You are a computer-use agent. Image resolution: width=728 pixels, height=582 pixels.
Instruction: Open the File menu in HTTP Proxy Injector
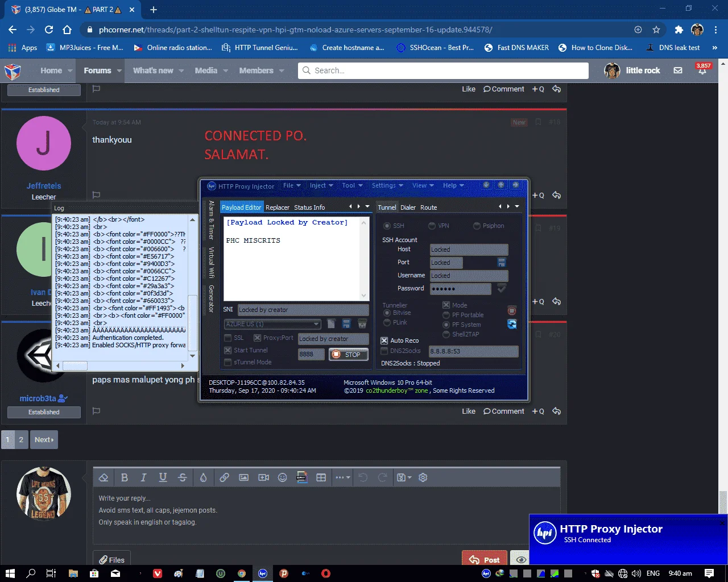[292, 185]
